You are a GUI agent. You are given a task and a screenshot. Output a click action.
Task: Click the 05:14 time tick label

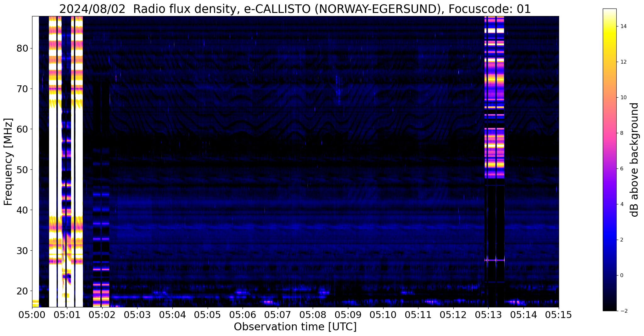[x=524, y=315]
